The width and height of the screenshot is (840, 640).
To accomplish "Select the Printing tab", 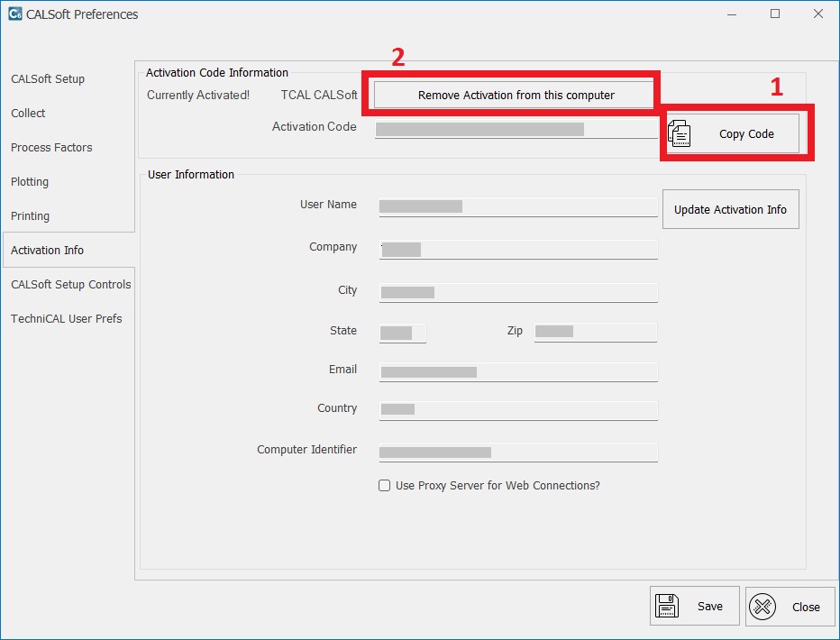I will point(30,215).
